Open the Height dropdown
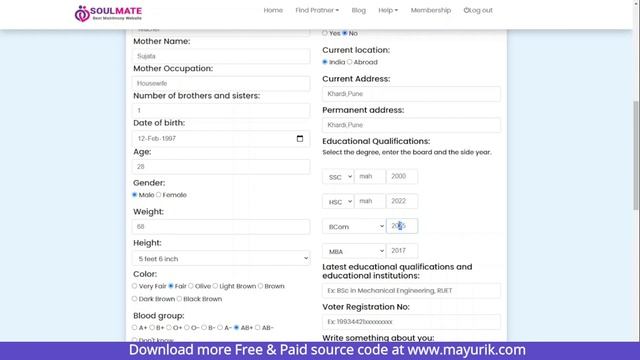Image resolution: width=640 pixels, height=360 pixels. (x=221, y=258)
